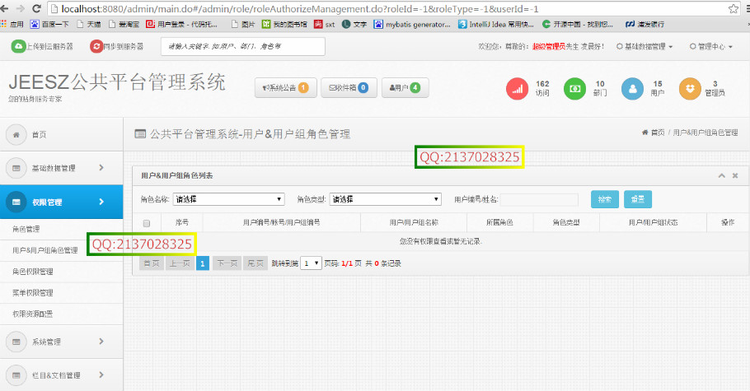
Task: Close the user role list panel
Action: tap(735, 176)
